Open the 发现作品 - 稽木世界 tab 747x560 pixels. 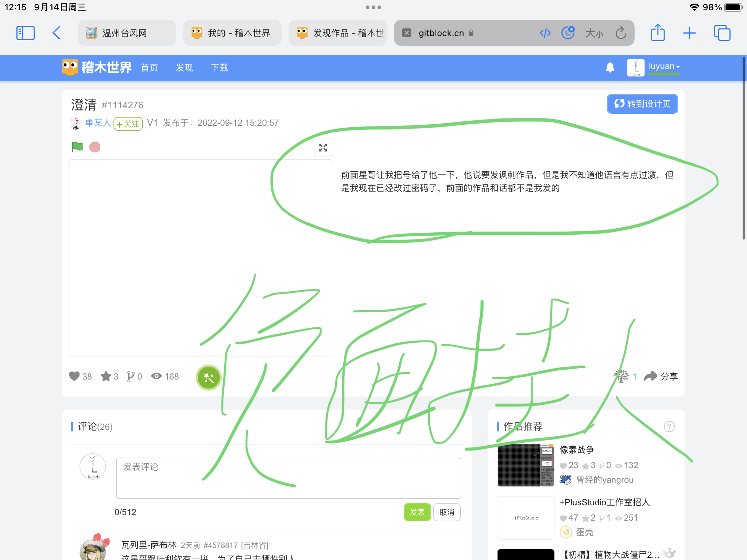click(x=338, y=33)
